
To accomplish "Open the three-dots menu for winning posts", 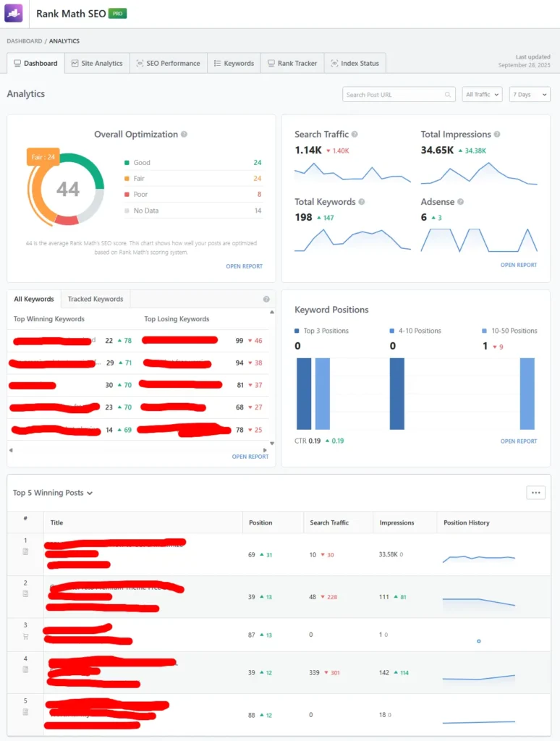I will (535, 493).
